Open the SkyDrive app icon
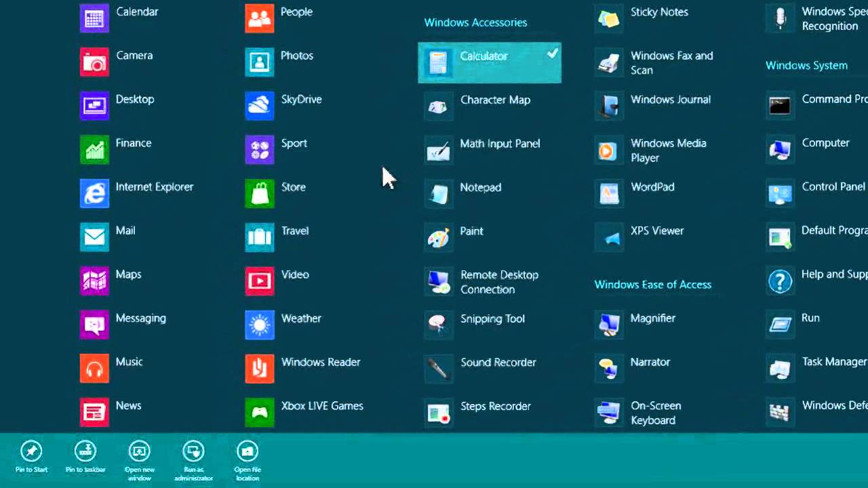This screenshot has height=488, width=868. [x=260, y=106]
